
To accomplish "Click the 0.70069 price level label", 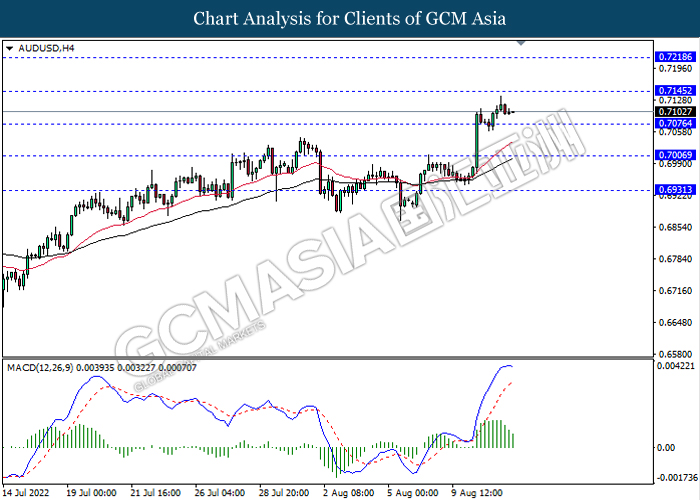I will (675, 155).
